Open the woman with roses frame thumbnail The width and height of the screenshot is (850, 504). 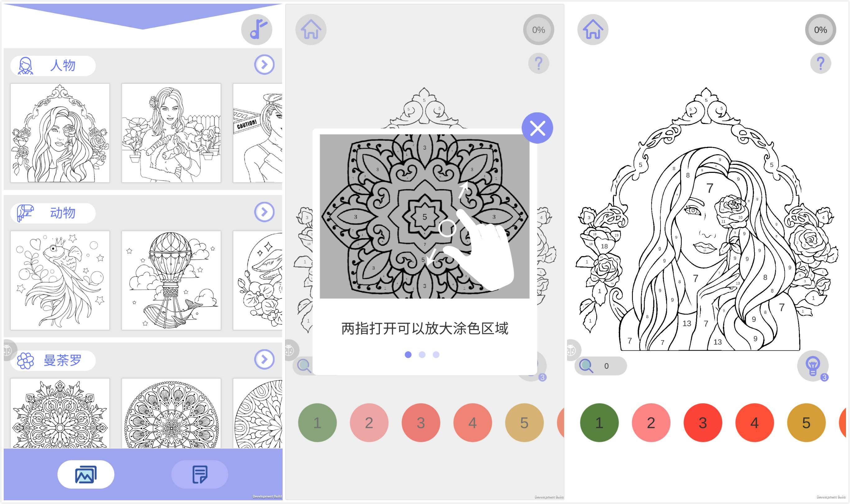coord(60,133)
